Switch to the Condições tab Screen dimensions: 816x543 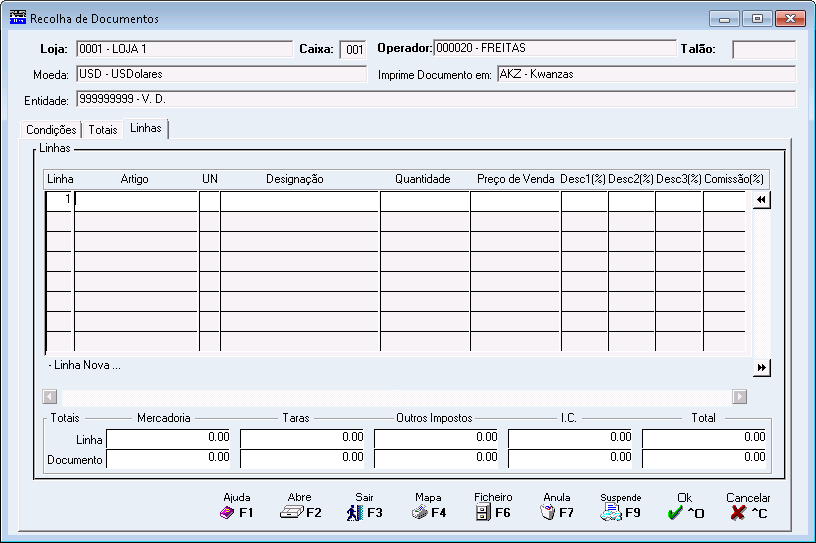pyautogui.click(x=51, y=130)
